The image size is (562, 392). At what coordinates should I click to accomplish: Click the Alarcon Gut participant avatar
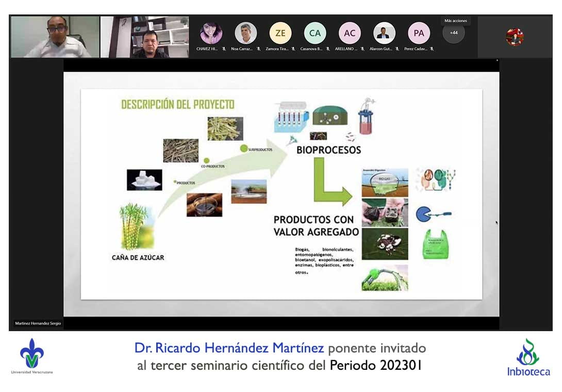tap(384, 33)
